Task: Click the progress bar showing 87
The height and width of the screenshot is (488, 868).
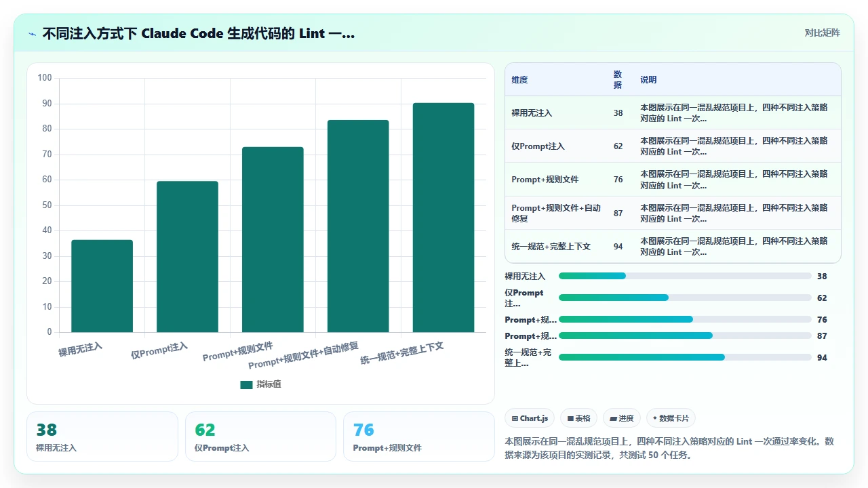Action: tap(685, 335)
